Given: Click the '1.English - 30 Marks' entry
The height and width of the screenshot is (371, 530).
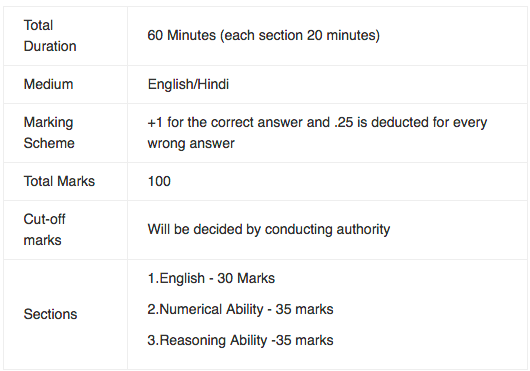Looking at the screenshot, I should coord(211,278).
